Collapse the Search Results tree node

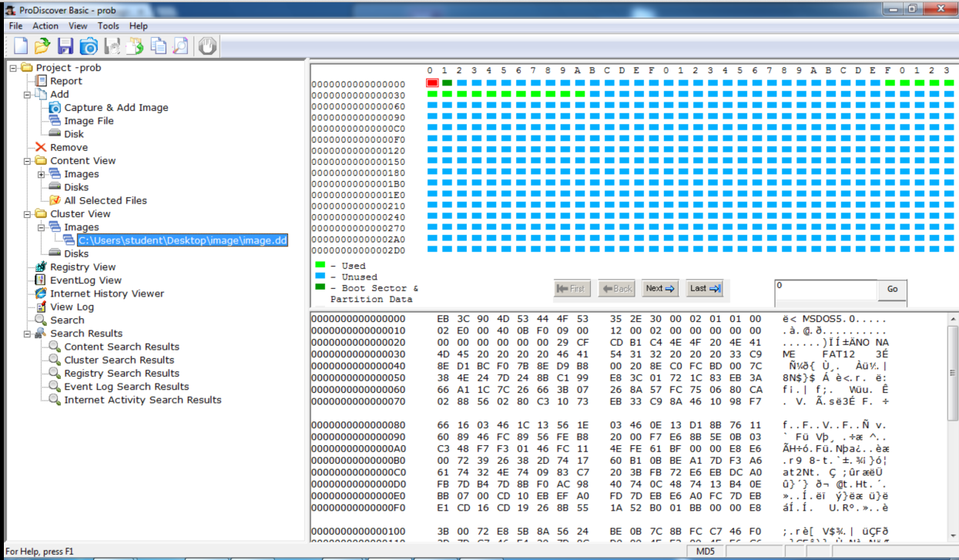pyautogui.click(x=27, y=334)
